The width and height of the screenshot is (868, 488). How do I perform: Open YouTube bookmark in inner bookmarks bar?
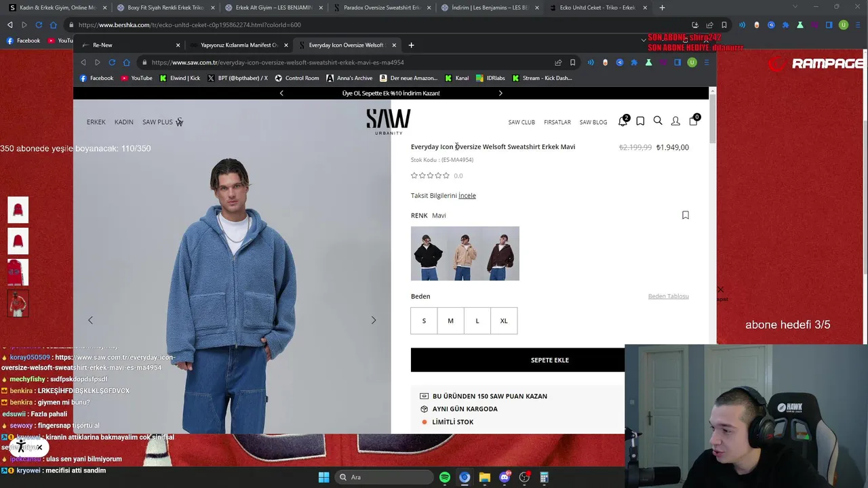[136, 78]
